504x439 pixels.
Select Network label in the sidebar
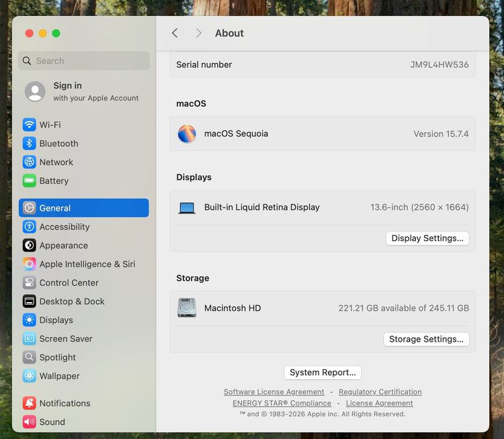pos(56,162)
